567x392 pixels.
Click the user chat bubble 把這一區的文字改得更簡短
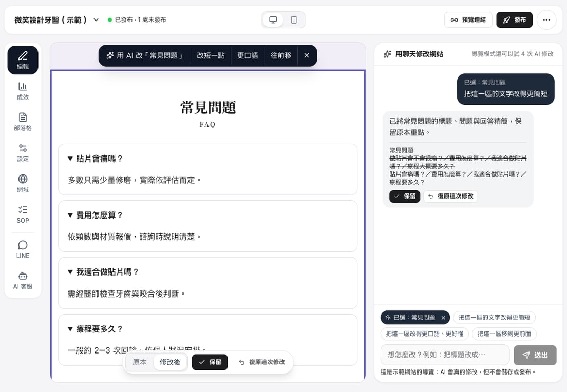click(505, 89)
